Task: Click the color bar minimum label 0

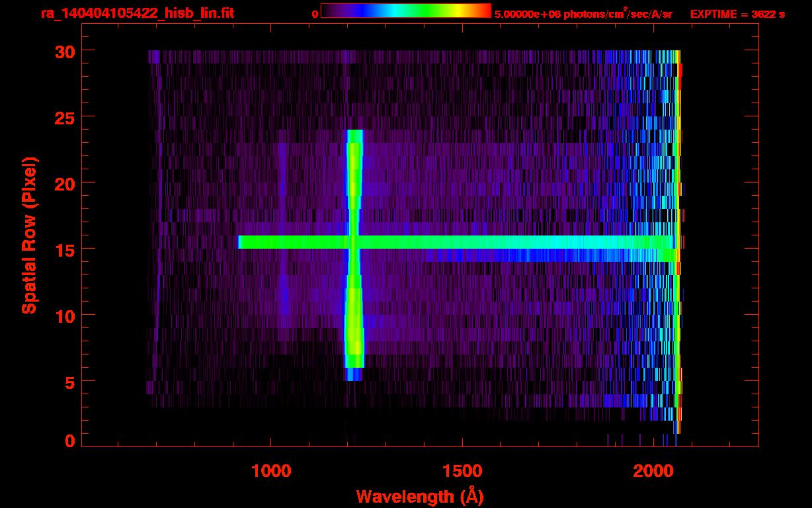Action: (315, 14)
